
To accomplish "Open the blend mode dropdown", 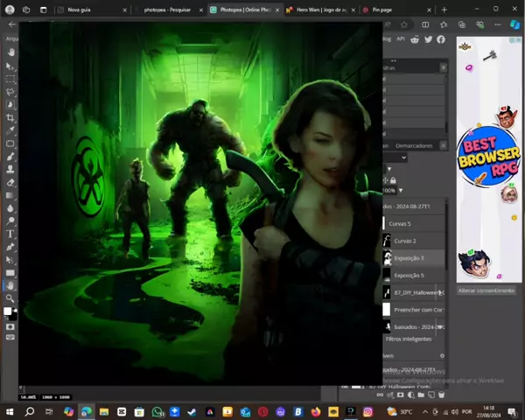I will tap(395, 157).
